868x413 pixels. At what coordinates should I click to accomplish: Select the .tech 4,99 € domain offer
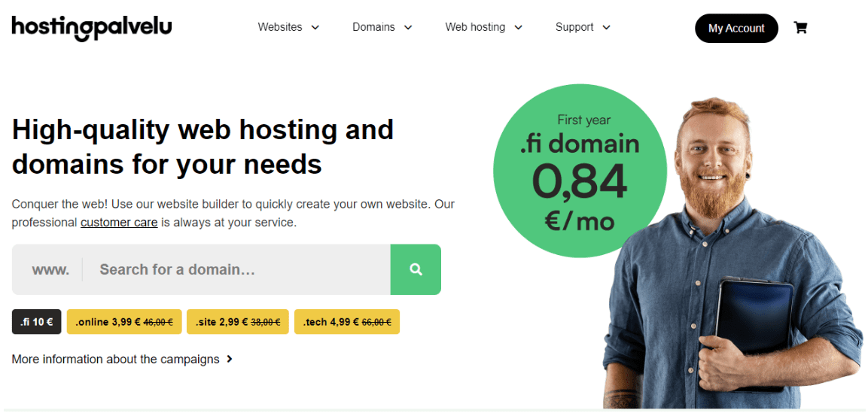[x=347, y=322]
